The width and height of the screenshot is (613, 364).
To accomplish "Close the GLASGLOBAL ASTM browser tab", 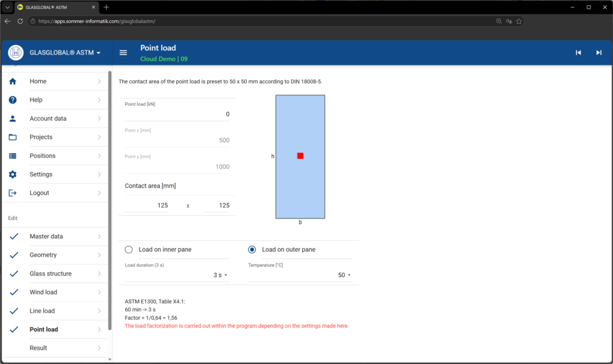I will point(93,7).
